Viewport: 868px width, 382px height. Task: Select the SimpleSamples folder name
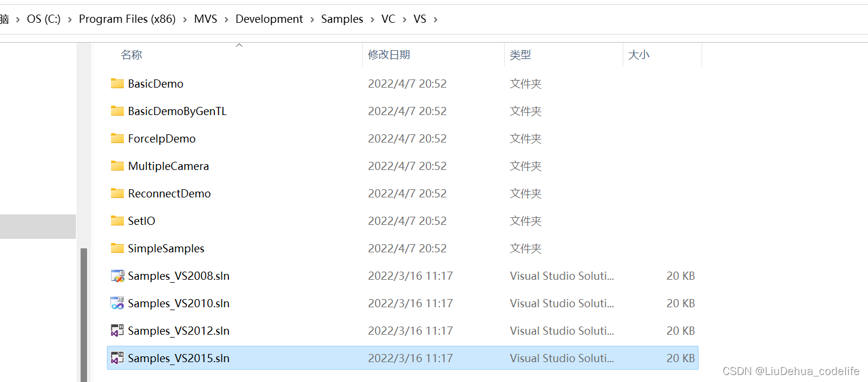[166, 248]
